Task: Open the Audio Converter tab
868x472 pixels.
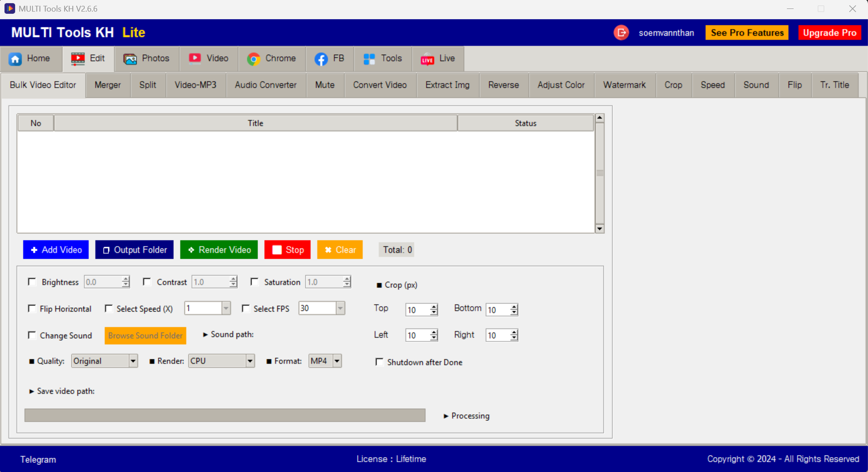Action: click(x=266, y=85)
